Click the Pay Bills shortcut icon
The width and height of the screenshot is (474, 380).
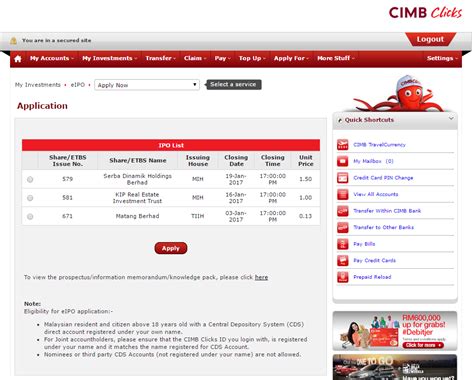coord(343,244)
